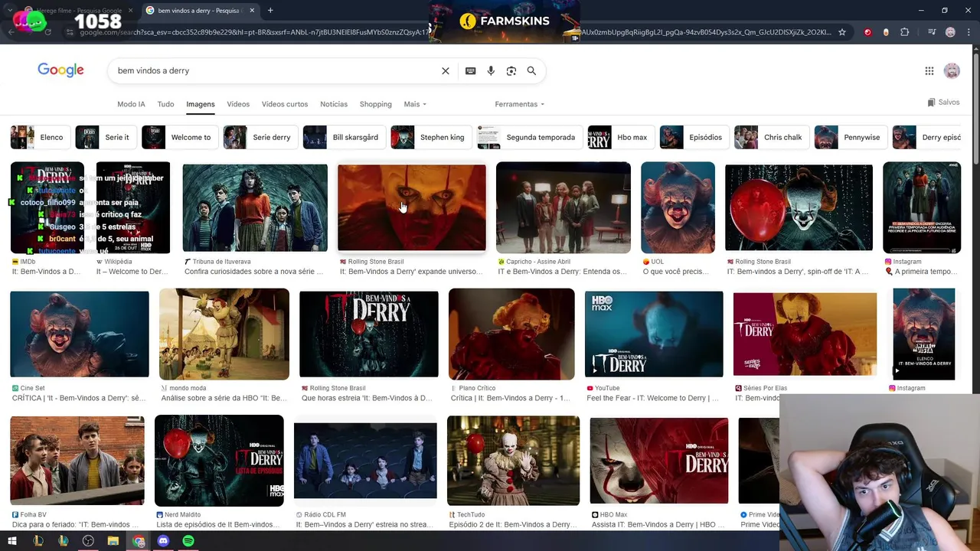Select the Imagens tab

[201, 104]
